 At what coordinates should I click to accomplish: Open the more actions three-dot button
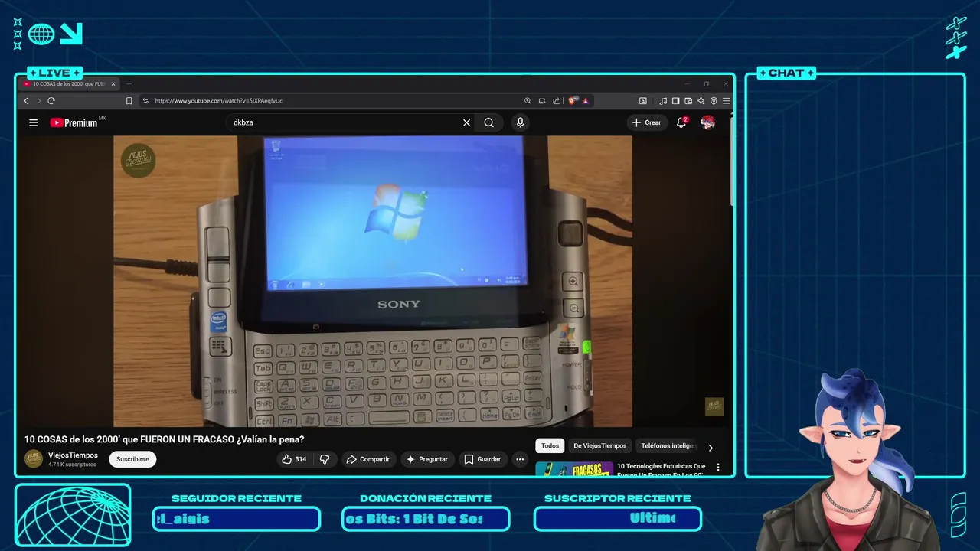click(520, 459)
